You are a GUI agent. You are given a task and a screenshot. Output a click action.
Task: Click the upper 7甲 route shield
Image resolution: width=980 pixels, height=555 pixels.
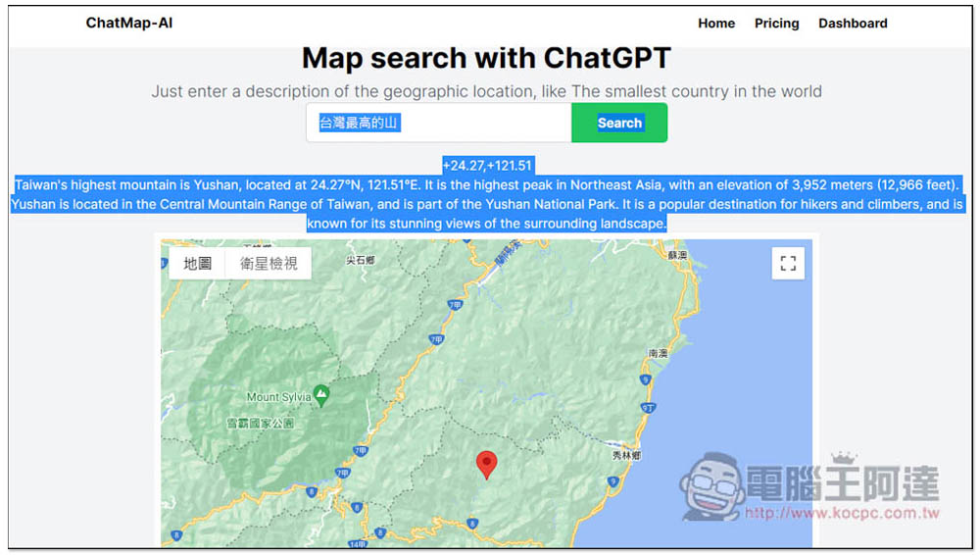click(455, 305)
